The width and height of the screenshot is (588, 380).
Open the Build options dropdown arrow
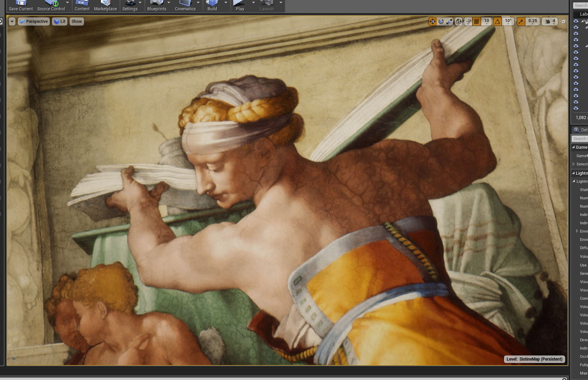click(226, 3)
